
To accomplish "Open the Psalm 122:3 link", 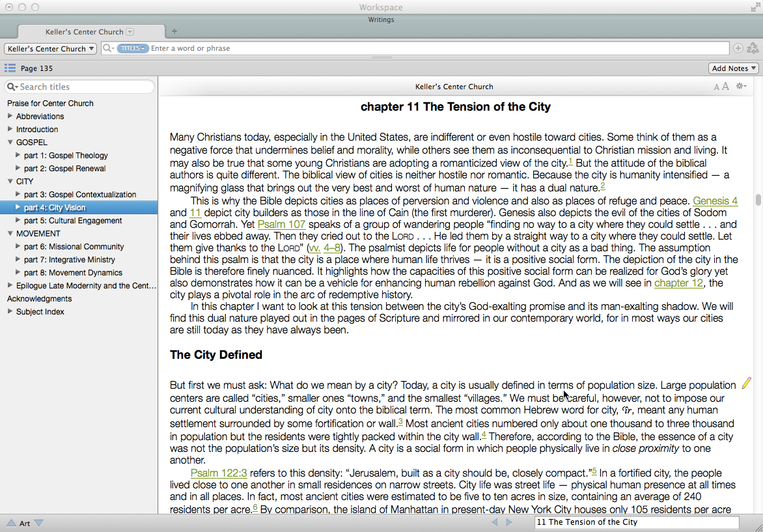I will click(219, 473).
